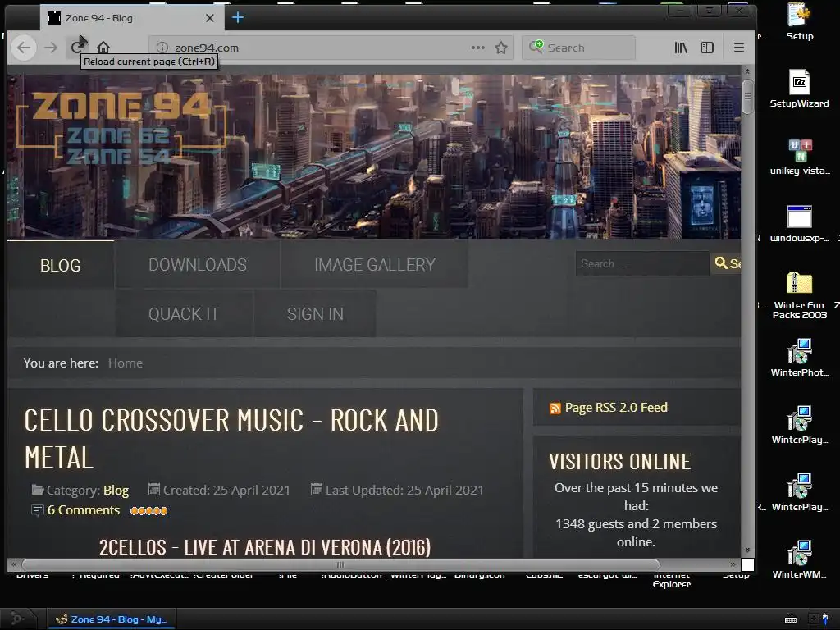The image size is (840, 630).
Task: Open the SIGN IN navigation item
Action: tap(315, 314)
